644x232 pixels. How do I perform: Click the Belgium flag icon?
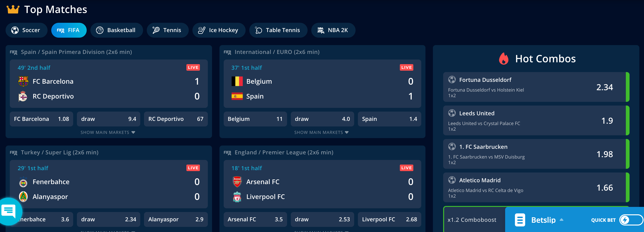pyautogui.click(x=237, y=81)
